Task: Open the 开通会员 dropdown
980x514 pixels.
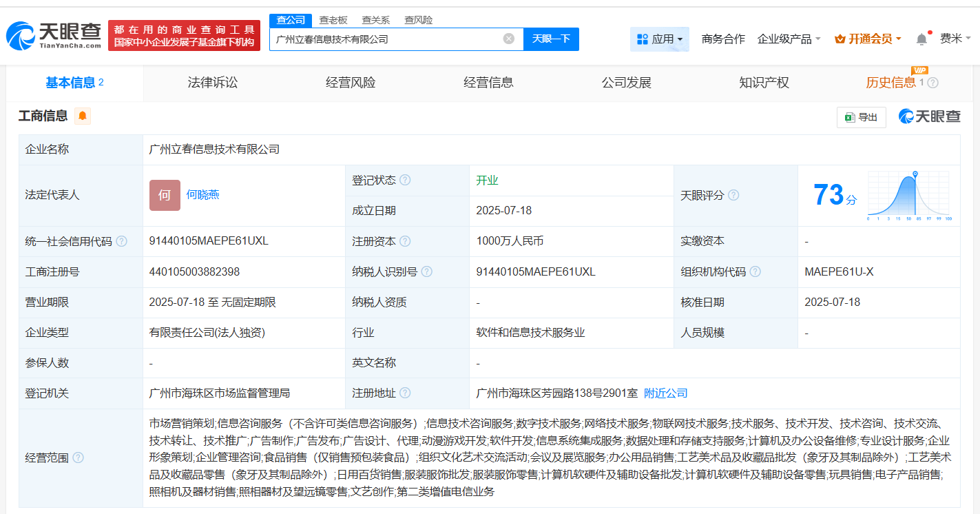Action: [x=868, y=39]
